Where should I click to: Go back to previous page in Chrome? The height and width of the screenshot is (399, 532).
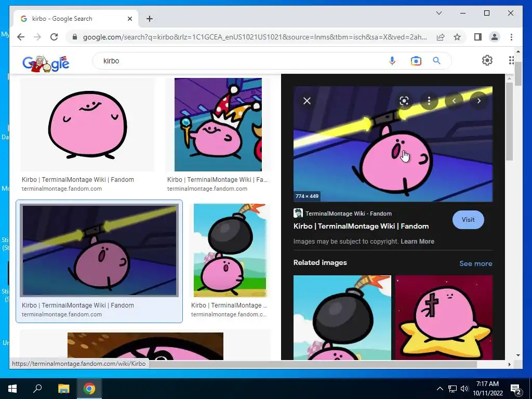click(x=21, y=37)
